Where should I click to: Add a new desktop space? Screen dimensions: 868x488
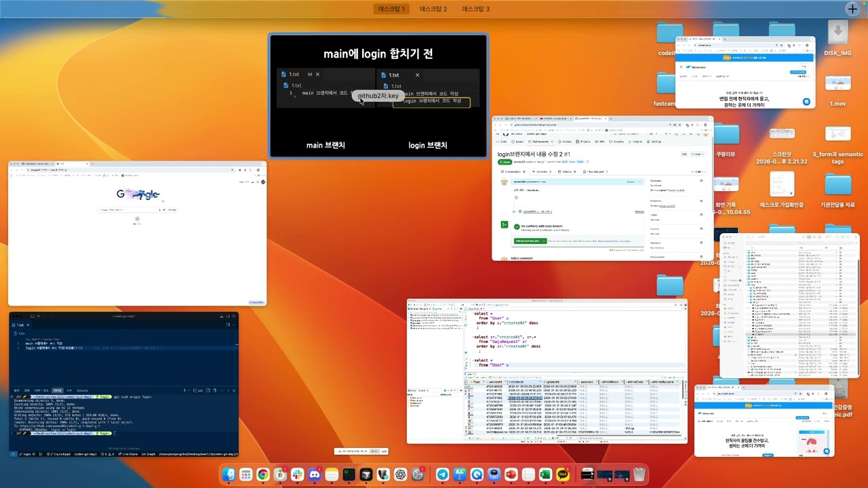[x=852, y=9]
